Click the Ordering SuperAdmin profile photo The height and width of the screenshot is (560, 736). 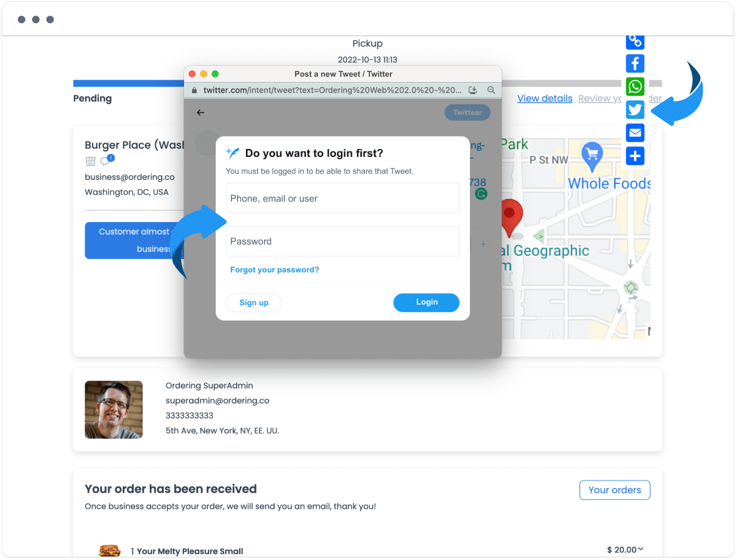(114, 410)
